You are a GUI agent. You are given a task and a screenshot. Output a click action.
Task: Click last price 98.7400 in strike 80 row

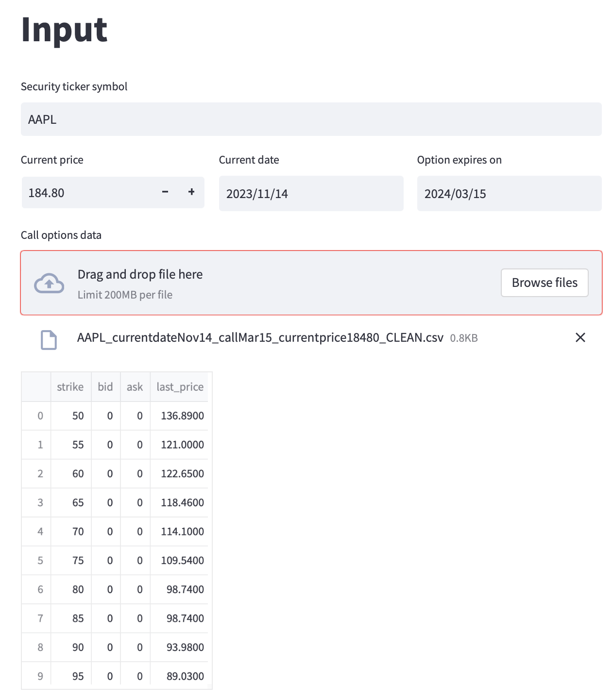(180, 590)
